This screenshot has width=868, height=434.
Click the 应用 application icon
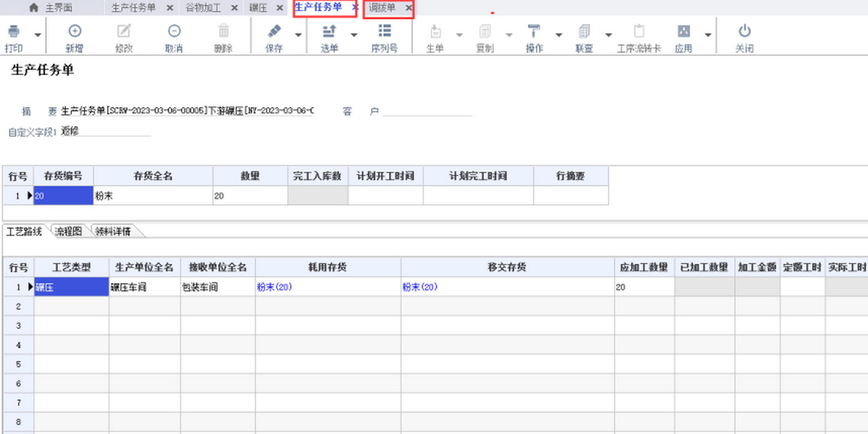pyautogui.click(x=683, y=31)
